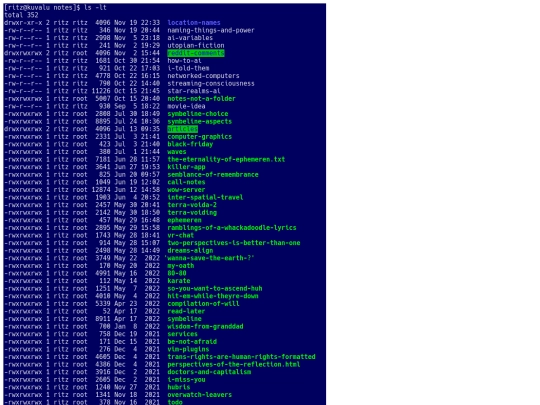Click the doctors-and-capitalism file name
The height and width of the screenshot is (405, 540).
click(209, 372)
